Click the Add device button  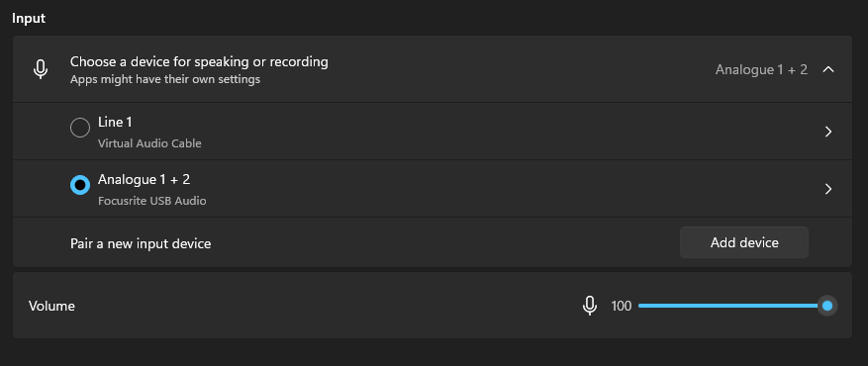point(744,242)
